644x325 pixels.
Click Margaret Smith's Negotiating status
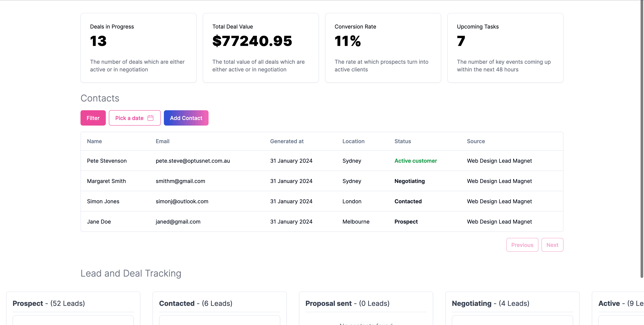click(x=410, y=181)
